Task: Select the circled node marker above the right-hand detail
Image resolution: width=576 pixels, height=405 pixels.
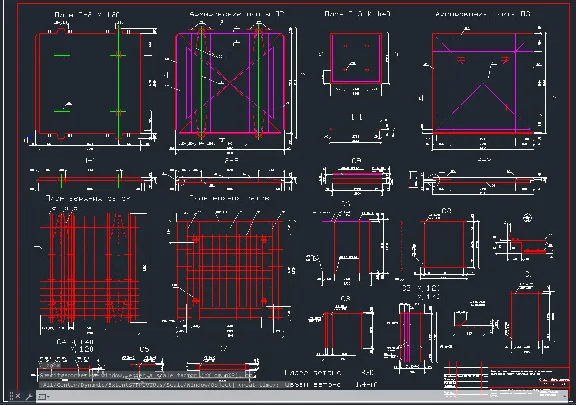Action: click(x=528, y=218)
